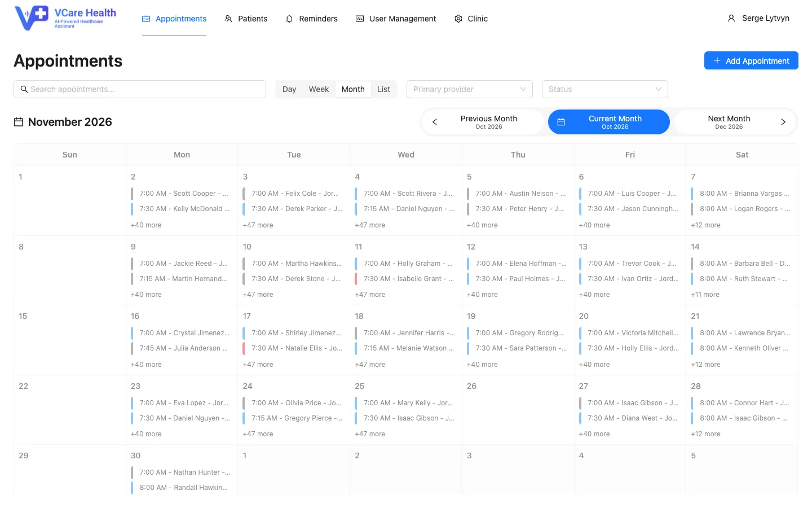Image resolution: width=812 pixels, height=508 pixels.
Task: Expand '+47 more' on Tuesday Nov 3
Action: [x=258, y=225]
